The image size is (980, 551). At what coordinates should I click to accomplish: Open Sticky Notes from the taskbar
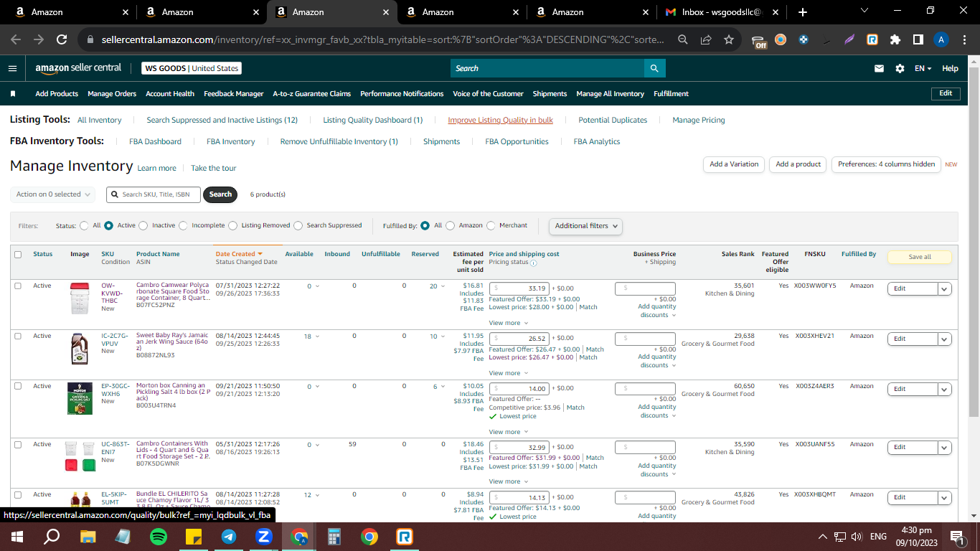194,537
